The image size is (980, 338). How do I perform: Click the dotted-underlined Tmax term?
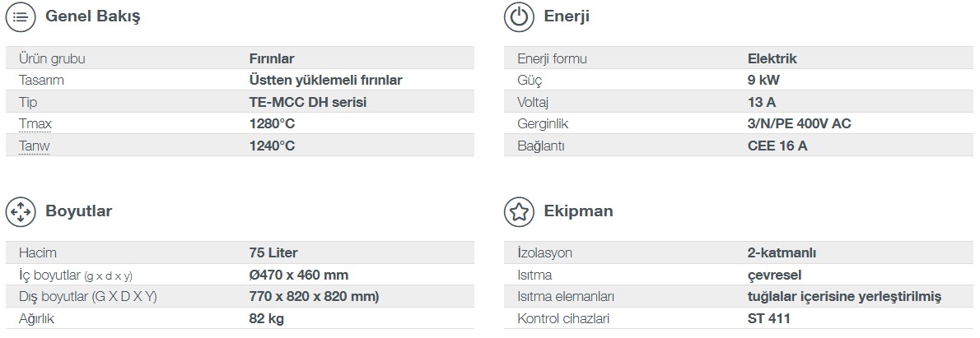pyautogui.click(x=35, y=124)
